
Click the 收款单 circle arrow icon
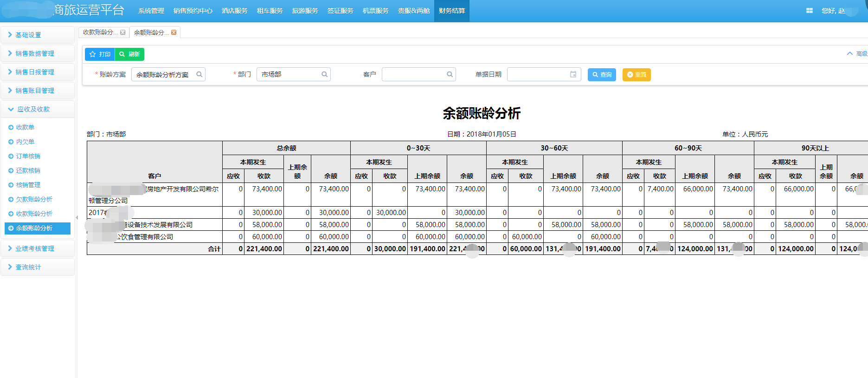11,127
